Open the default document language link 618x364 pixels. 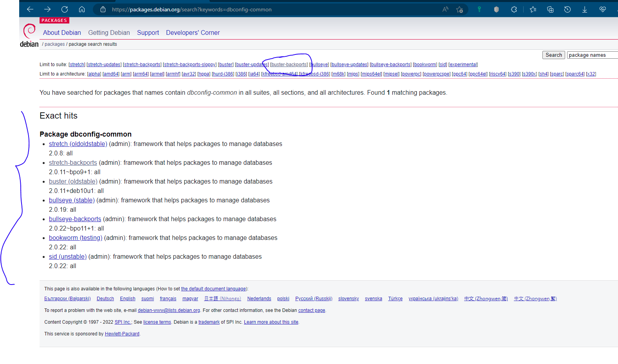(x=213, y=289)
